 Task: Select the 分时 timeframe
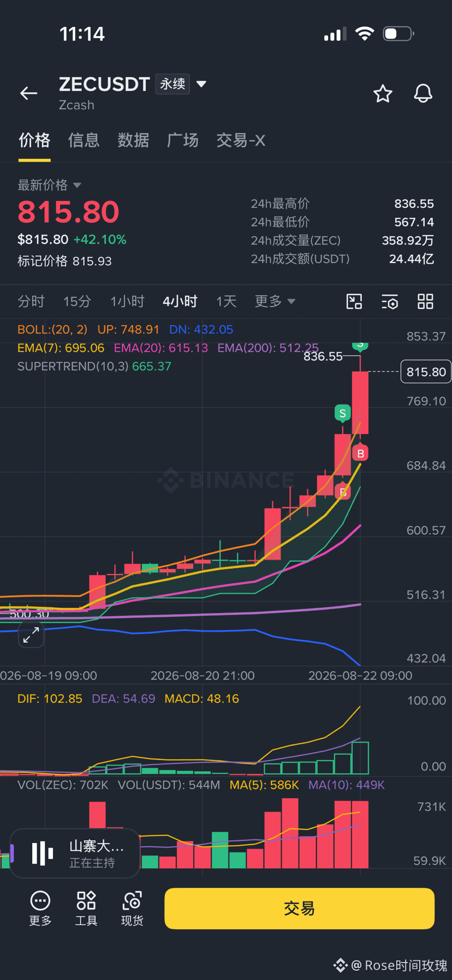pyautogui.click(x=31, y=301)
